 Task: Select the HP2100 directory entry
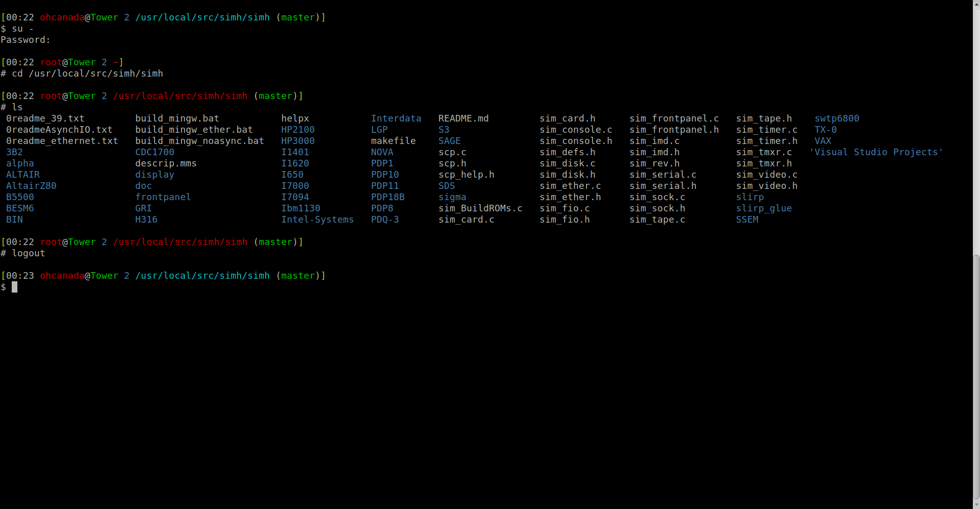tap(298, 130)
